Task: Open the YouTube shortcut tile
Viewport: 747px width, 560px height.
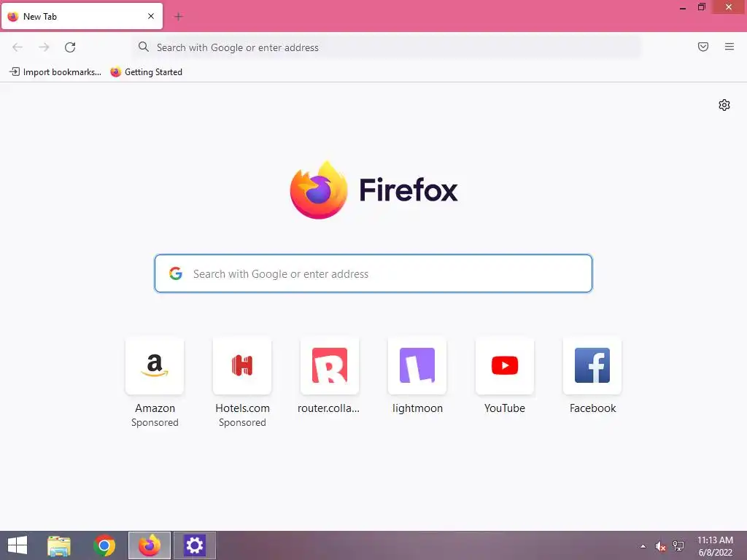Action: (x=505, y=366)
